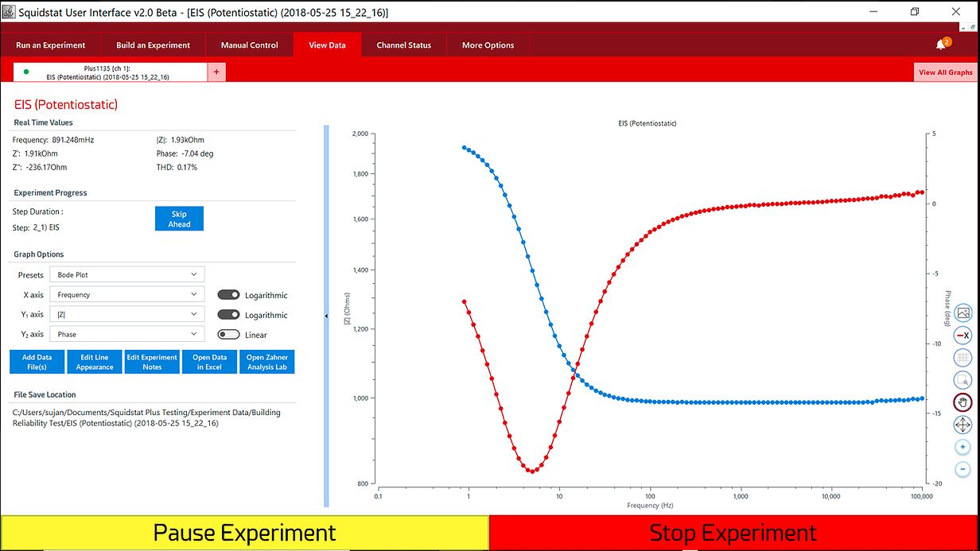The width and height of the screenshot is (980, 551).
Task: Expand the X axis Frequency dropdown
Action: (126, 295)
